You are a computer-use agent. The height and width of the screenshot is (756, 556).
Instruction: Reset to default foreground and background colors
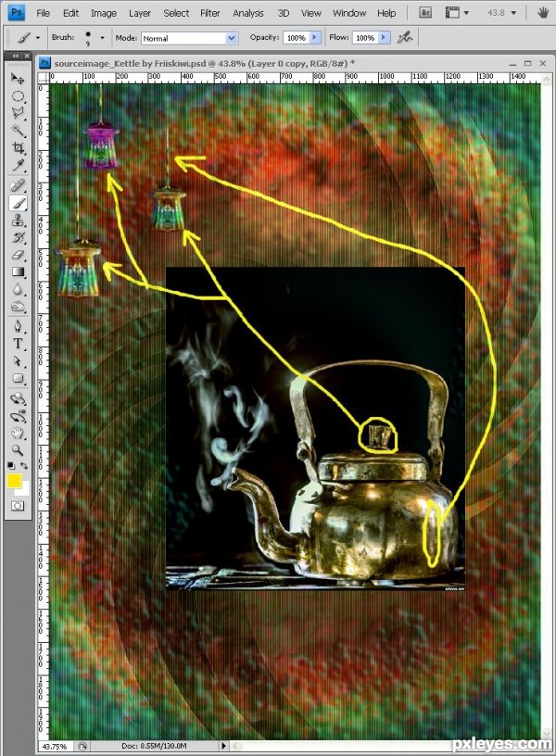[10, 466]
